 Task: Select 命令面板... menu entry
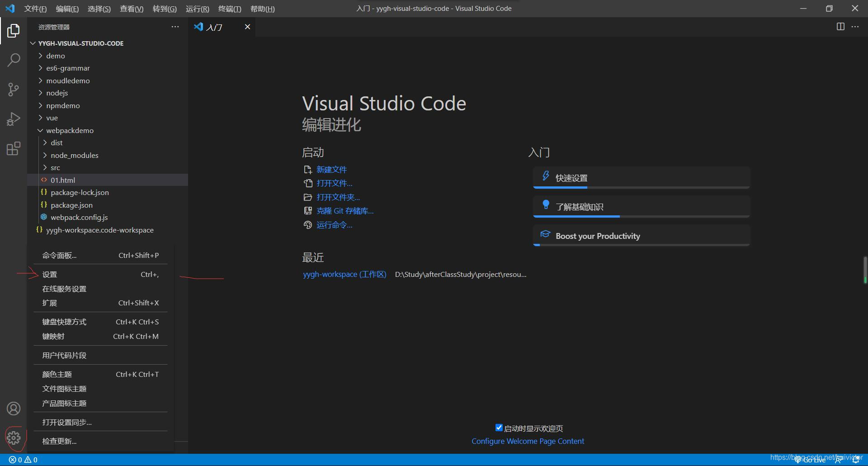[x=100, y=256]
